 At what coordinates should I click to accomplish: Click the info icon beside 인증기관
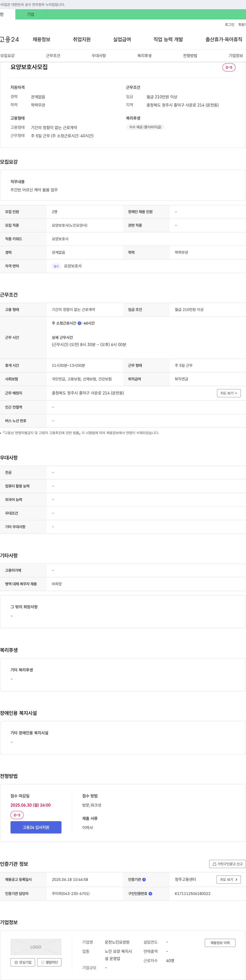click(x=144, y=880)
